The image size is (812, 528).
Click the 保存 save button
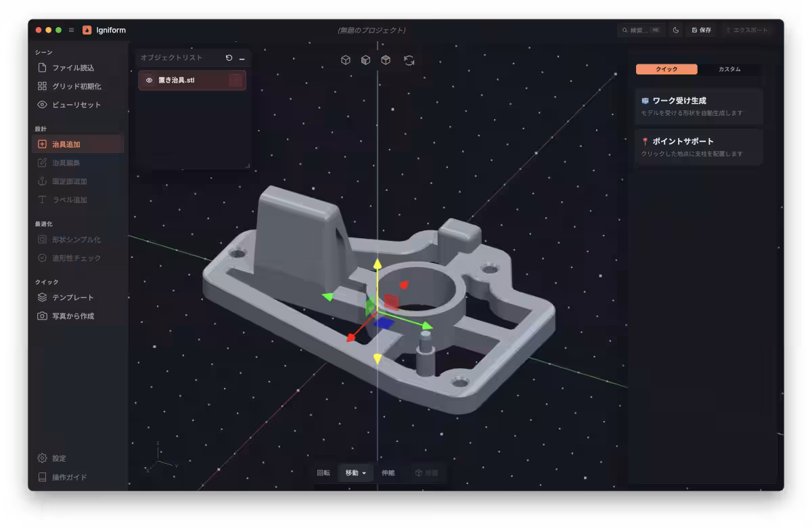[702, 30]
